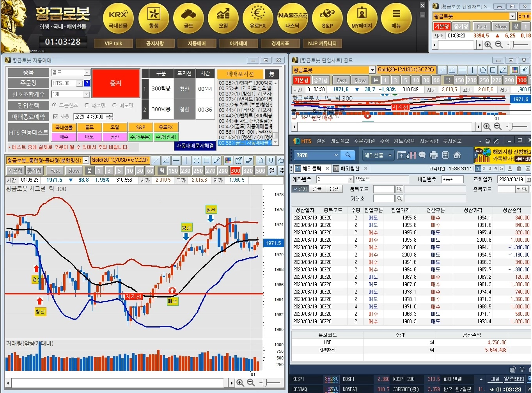Image resolution: width=532 pixels, height=393 pixels.
Task: Click HTS toolbar chat bubble icon
Action: [x=422, y=155]
